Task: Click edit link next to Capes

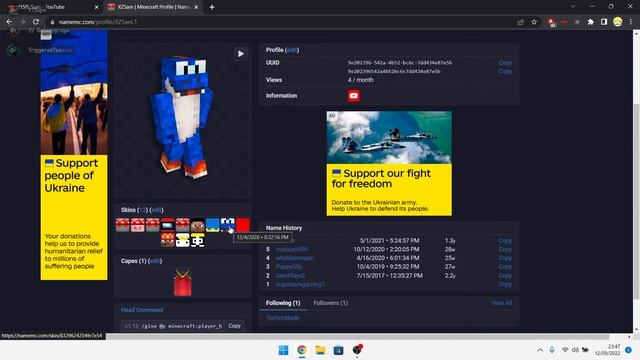Action: [155, 261]
